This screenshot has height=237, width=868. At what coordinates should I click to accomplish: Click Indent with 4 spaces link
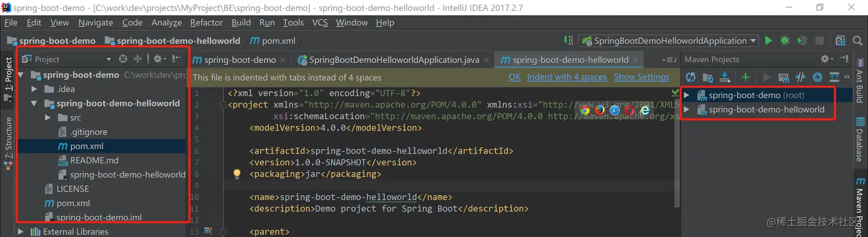tap(567, 77)
